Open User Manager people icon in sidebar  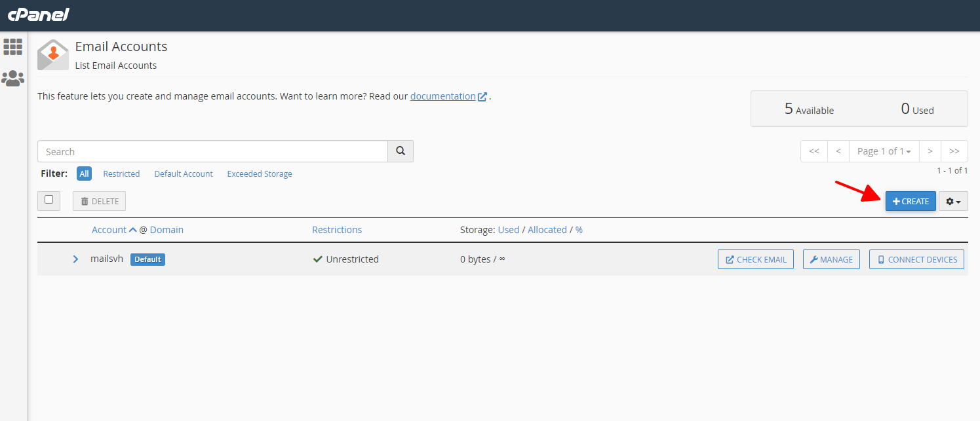click(13, 79)
